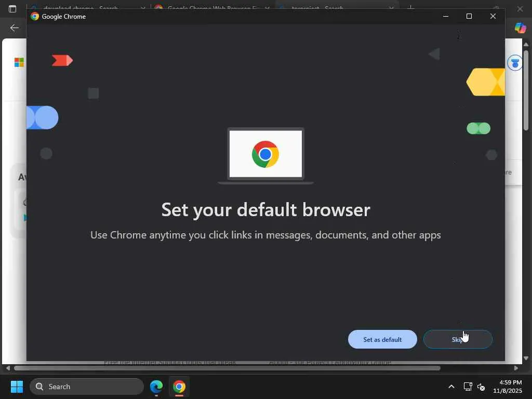Open the network status tray icon
532x399 pixels.
(468, 387)
